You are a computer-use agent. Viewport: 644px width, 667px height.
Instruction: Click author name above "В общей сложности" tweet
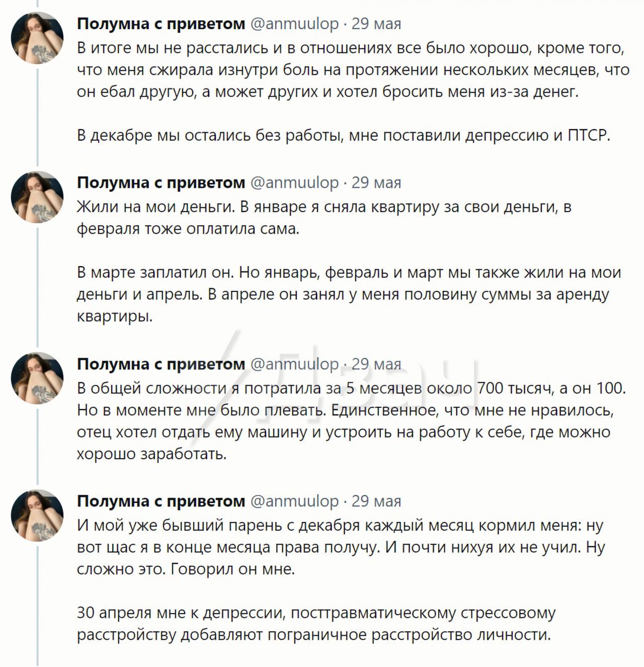click(161, 364)
